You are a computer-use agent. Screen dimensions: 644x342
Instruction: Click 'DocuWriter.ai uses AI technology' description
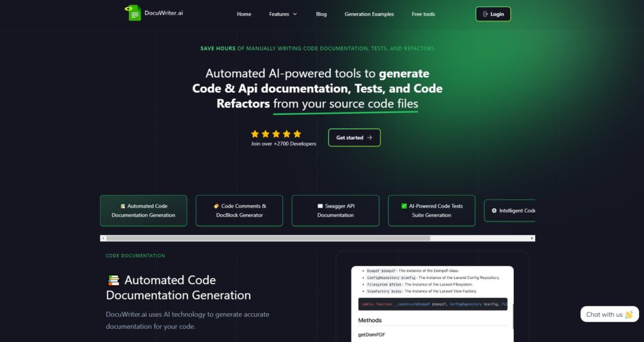(x=187, y=320)
